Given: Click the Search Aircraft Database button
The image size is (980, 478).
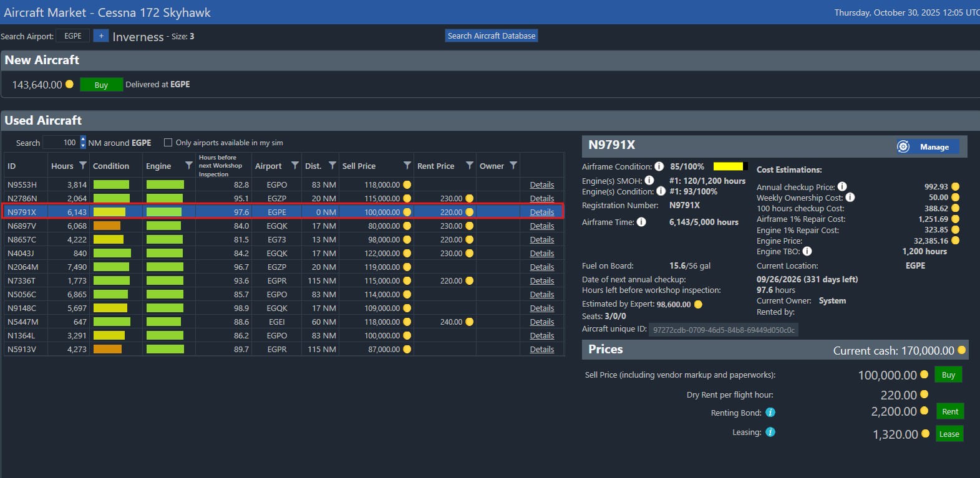Looking at the screenshot, I should [x=492, y=36].
